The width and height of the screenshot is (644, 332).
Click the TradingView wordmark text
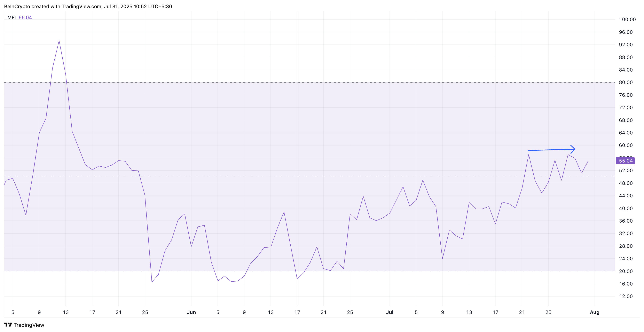[29, 325]
